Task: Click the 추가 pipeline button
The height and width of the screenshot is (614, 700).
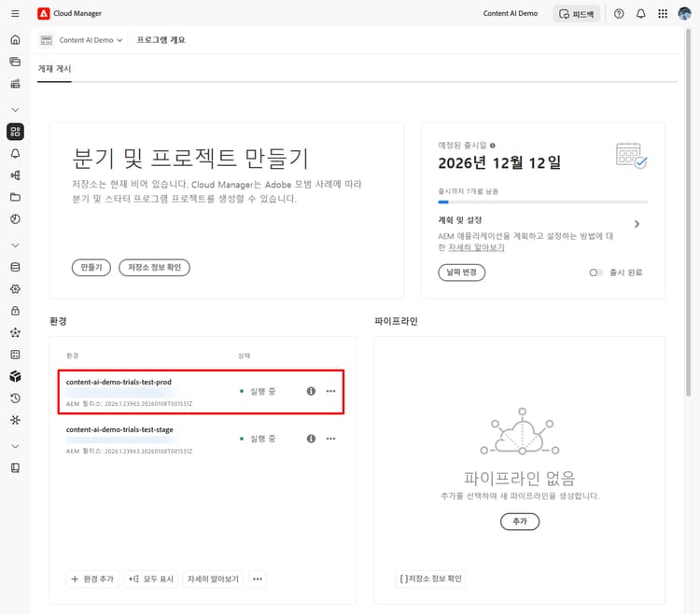Action: (x=520, y=522)
